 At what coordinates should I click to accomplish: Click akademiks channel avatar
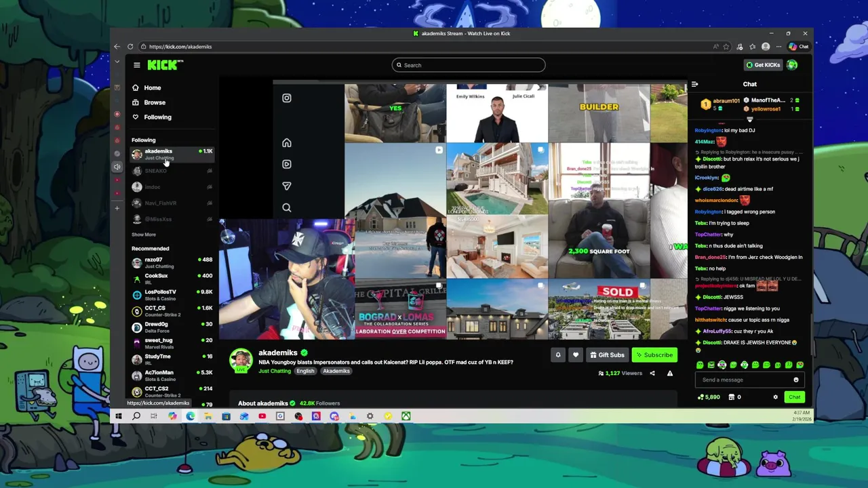pos(241,361)
